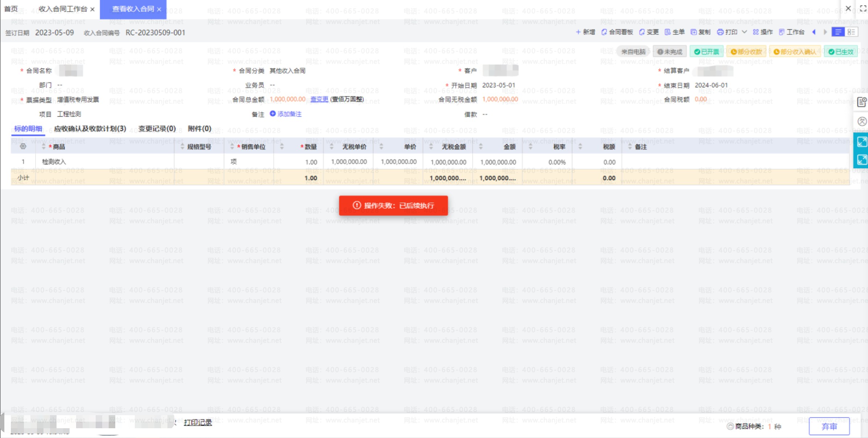Expand the 打印 dropdown arrow
868x438 pixels.
(x=744, y=32)
